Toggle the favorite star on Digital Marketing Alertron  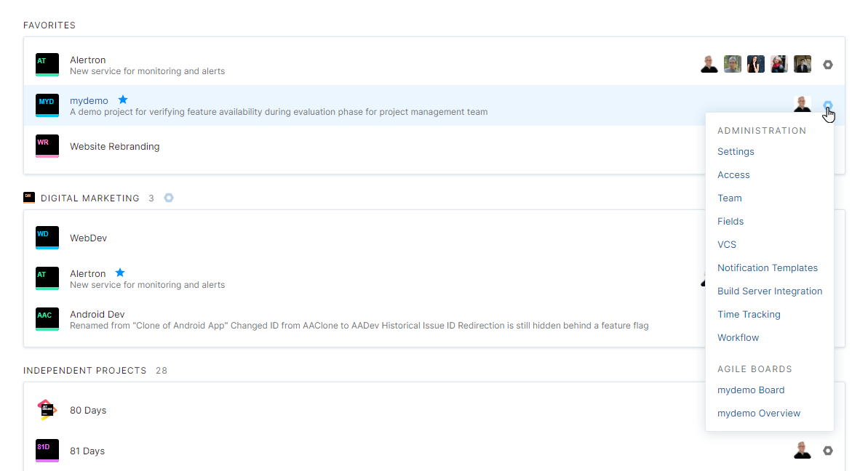coord(120,273)
